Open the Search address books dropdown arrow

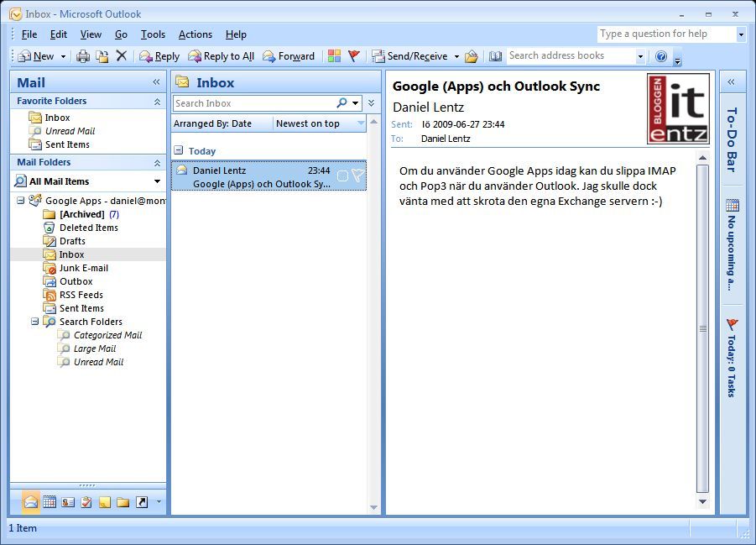point(640,56)
